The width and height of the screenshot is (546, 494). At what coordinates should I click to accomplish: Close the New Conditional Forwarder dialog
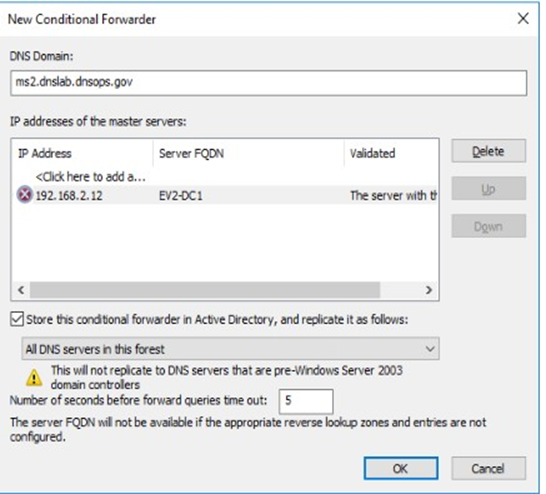(x=523, y=18)
